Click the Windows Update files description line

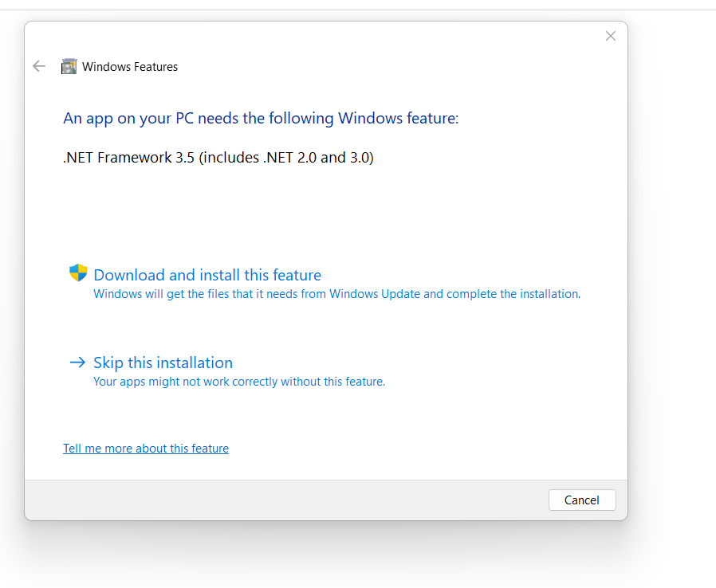point(337,294)
